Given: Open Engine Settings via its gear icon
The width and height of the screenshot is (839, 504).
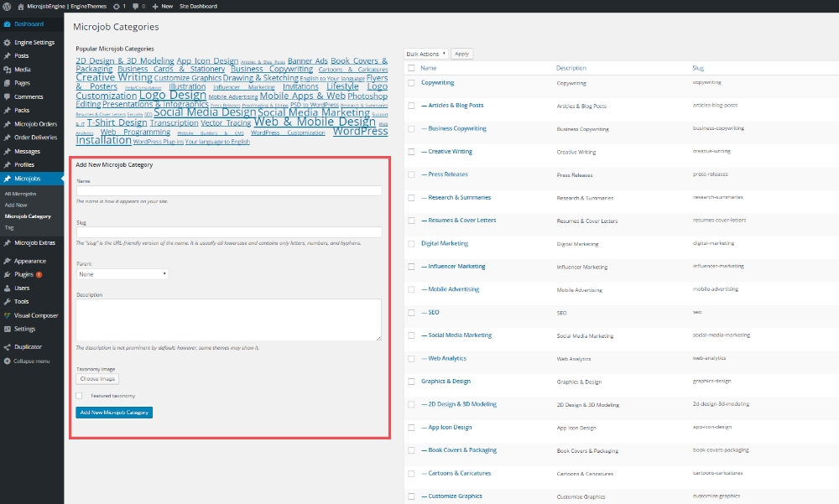Looking at the screenshot, I should click(8, 42).
